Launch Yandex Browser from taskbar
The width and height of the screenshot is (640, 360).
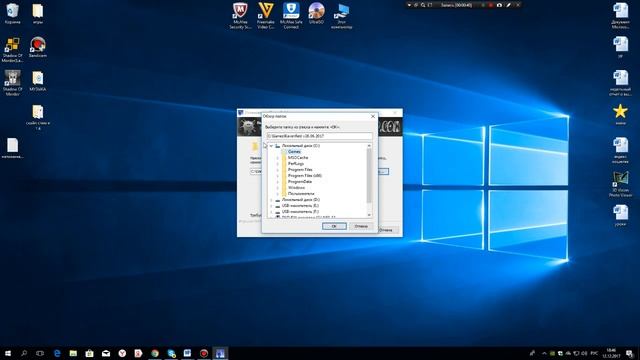pos(122,353)
